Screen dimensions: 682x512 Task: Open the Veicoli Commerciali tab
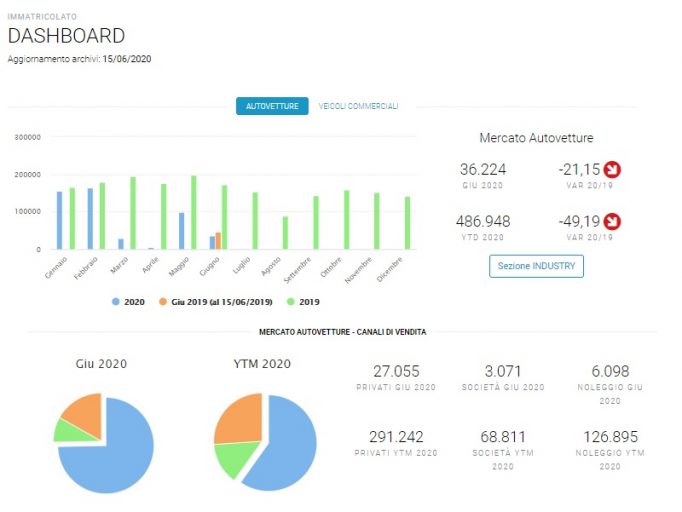358,106
